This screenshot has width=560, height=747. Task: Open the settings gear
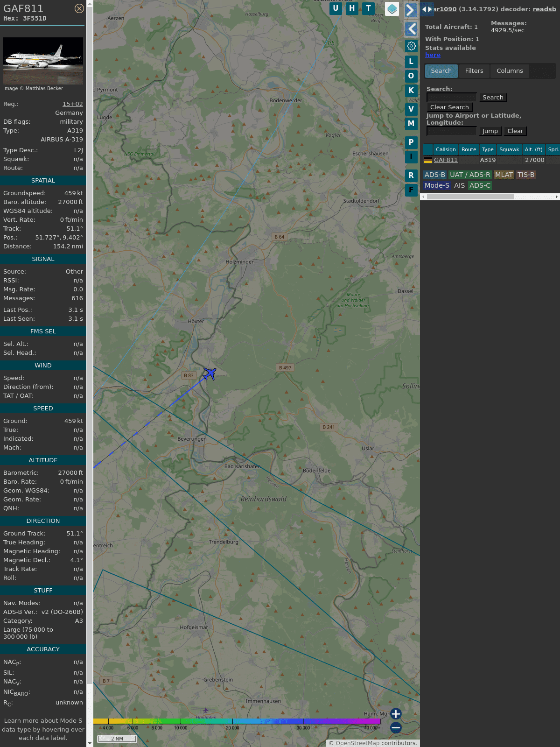click(411, 46)
